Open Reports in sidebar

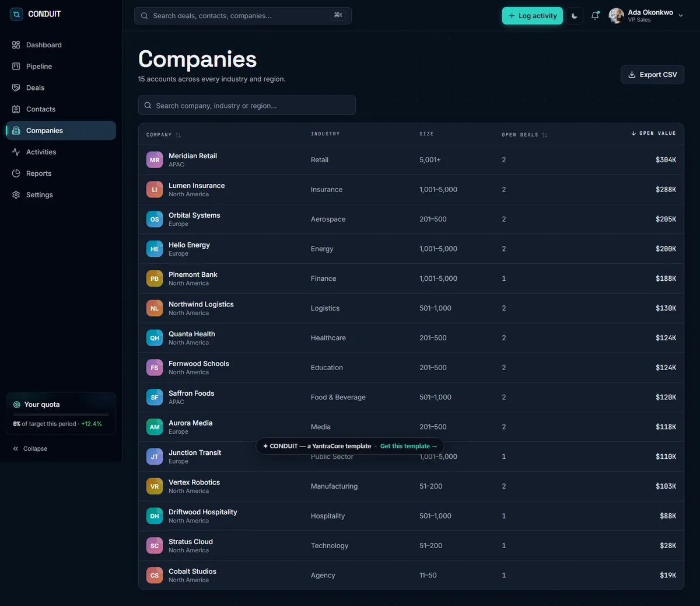click(61, 173)
